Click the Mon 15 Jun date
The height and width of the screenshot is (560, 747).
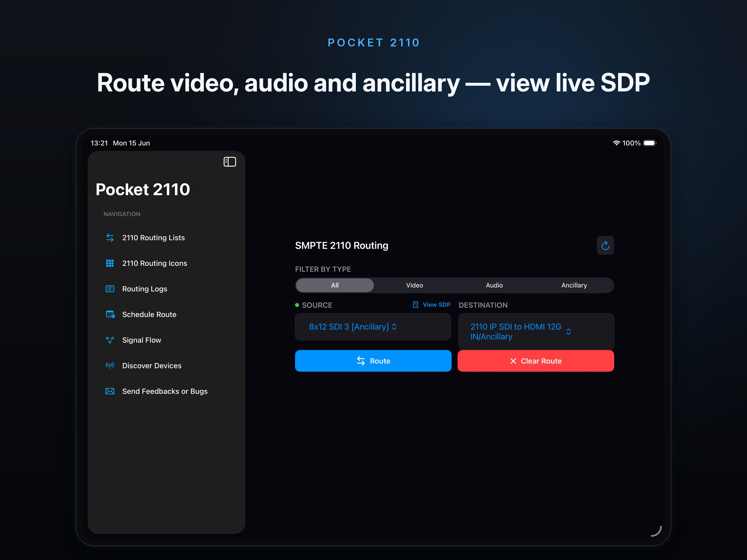coord(131,143)
